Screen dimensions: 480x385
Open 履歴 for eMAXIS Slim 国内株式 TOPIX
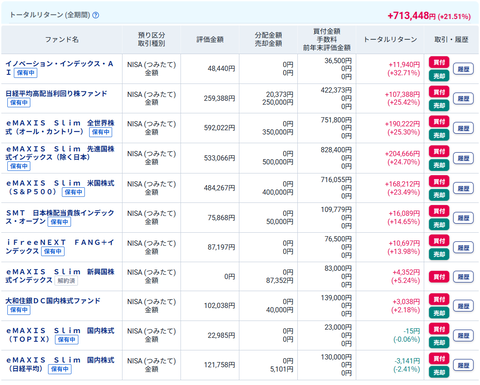click(463, 336)
